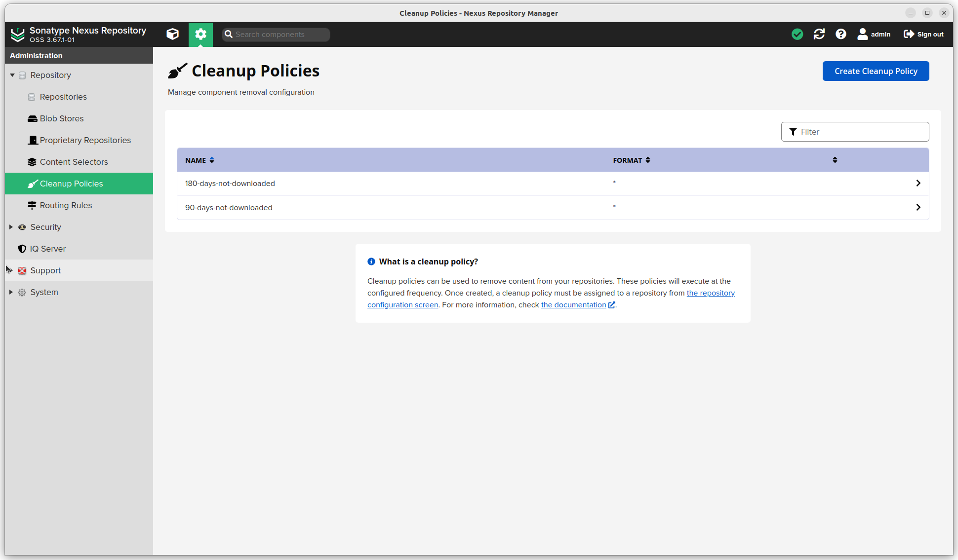958x560 pixels.
Task: Click the Routing Rules signpost icon
Action: [32, 205]
